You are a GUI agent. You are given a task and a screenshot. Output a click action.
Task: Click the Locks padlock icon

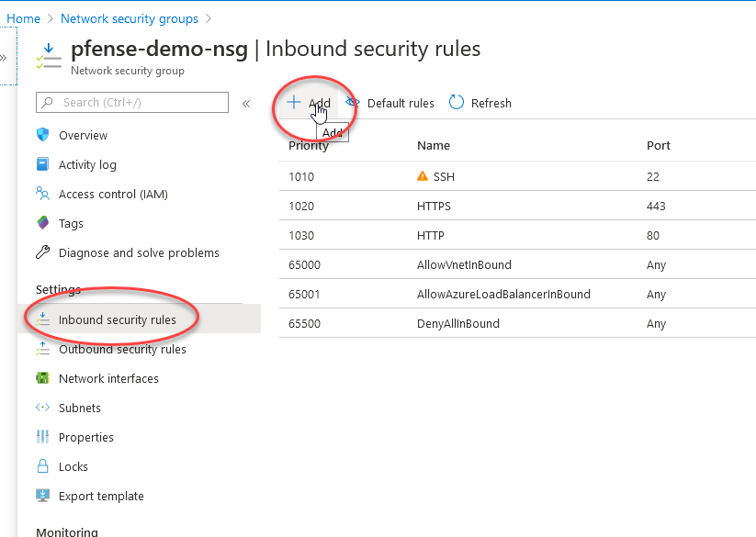[43, 466]
